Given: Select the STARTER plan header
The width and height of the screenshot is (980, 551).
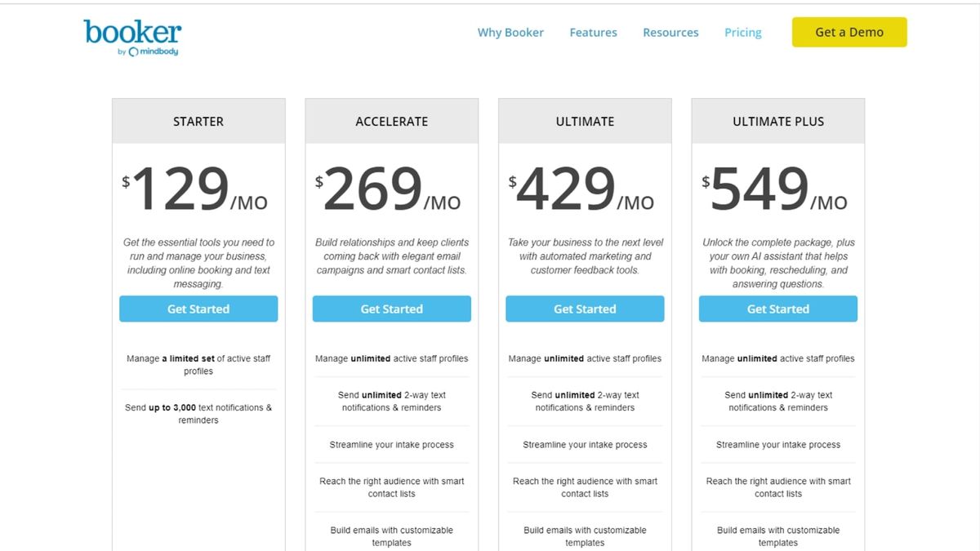Looking at the screenshot, I should tap(198, 121).
